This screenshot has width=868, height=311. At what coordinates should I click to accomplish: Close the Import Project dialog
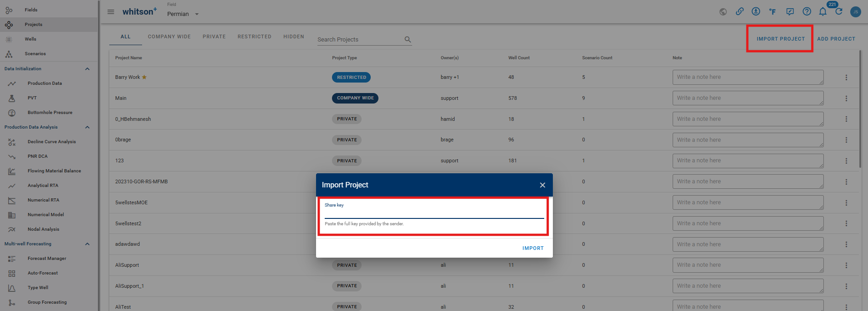click(x=542, y=185)
